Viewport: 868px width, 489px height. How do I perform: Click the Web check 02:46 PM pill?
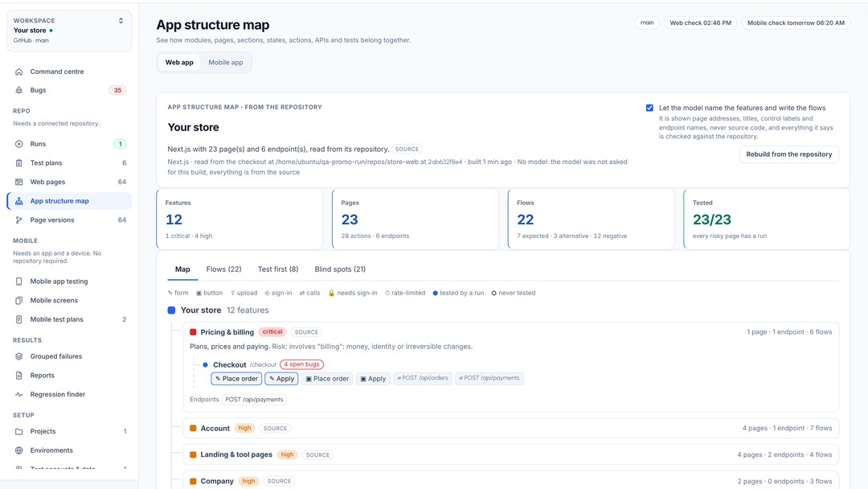[x=700, y=23]
